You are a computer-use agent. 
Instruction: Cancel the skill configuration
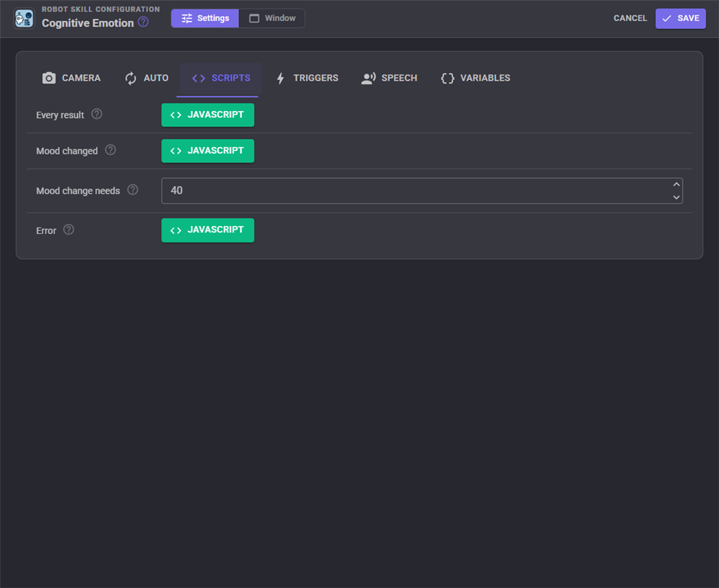click(630, 18)
